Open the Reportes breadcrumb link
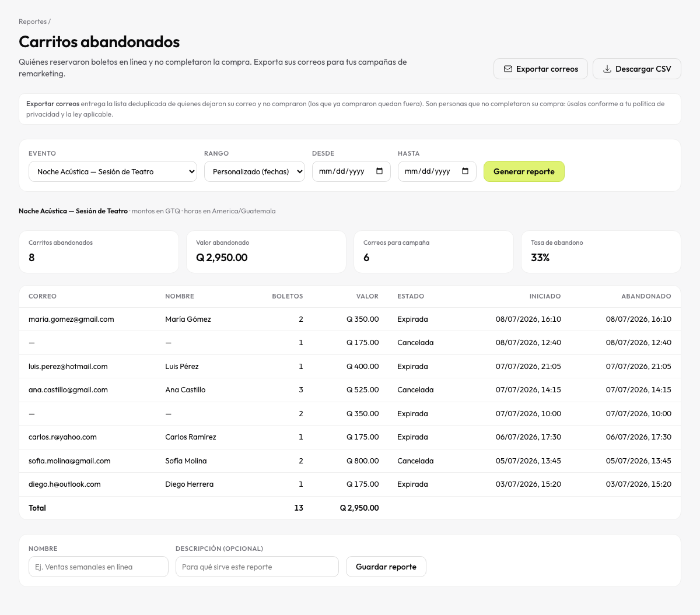This screenshot has width=700, height=615. tap(33, 22)
